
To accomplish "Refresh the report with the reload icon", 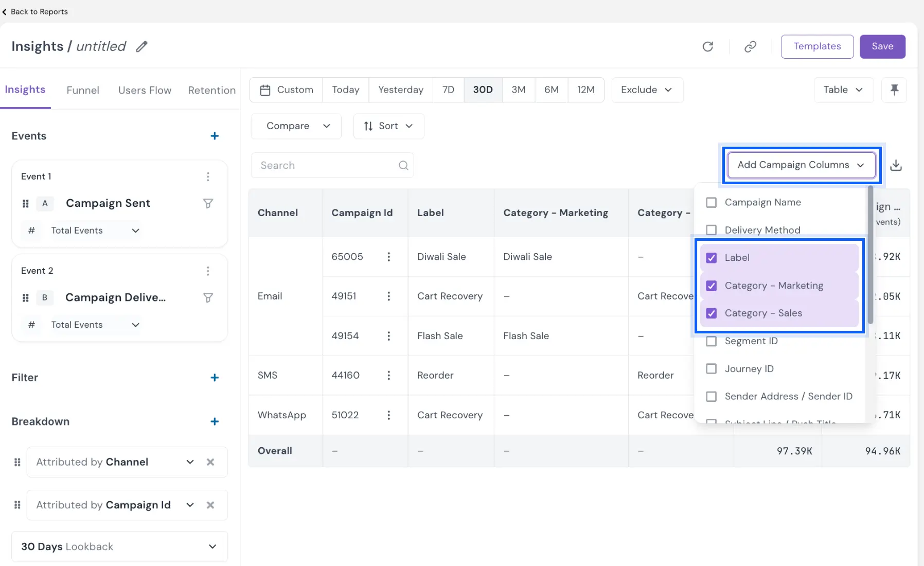I will 708,47.
